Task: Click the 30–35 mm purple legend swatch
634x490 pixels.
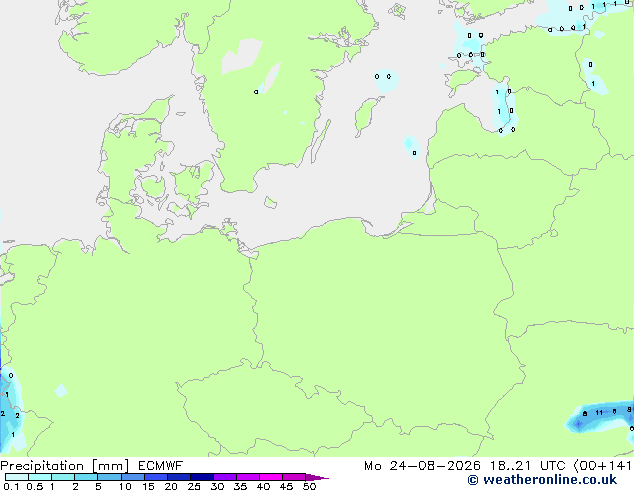Action: coord(224,477)
